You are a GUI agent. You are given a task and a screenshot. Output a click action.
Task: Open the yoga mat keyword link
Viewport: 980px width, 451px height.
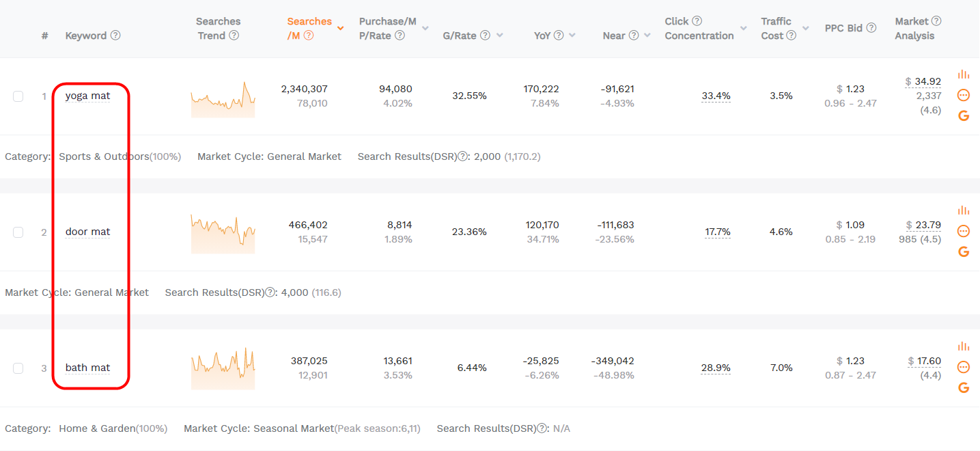pyautogui.click(x=87, y=96)
